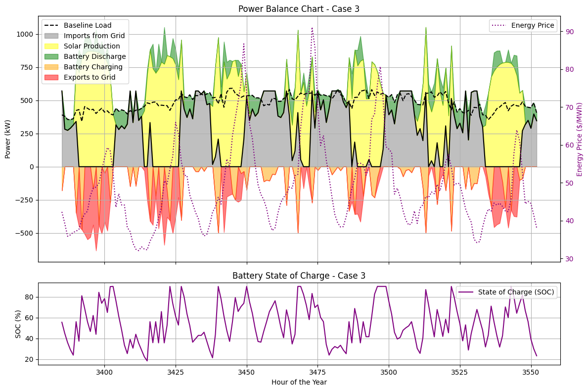Select the "Energy Price" legend label
The height and width of the screenshot is (391, 588).
[x=533, y=25]
